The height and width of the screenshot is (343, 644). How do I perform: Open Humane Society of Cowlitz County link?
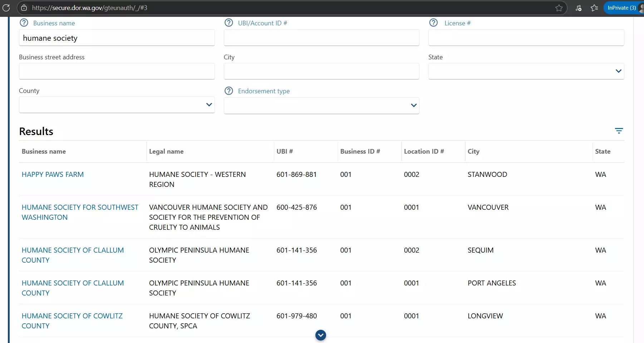pos(72,321)
